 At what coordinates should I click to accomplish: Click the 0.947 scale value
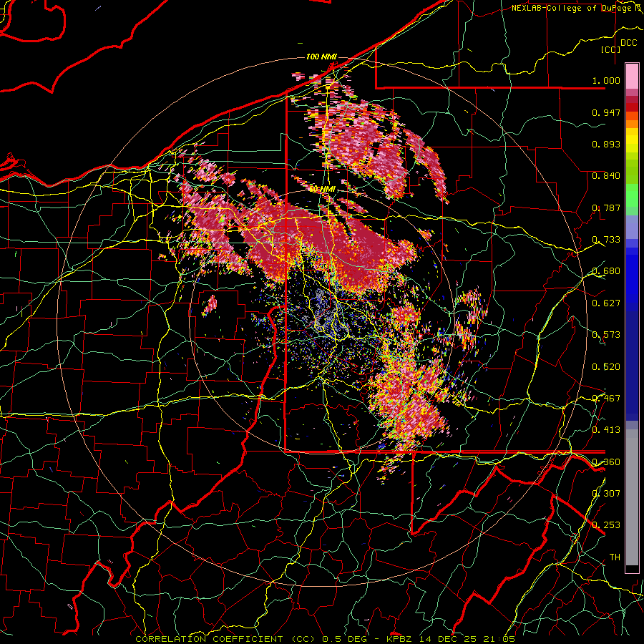[x=606, y=112]
